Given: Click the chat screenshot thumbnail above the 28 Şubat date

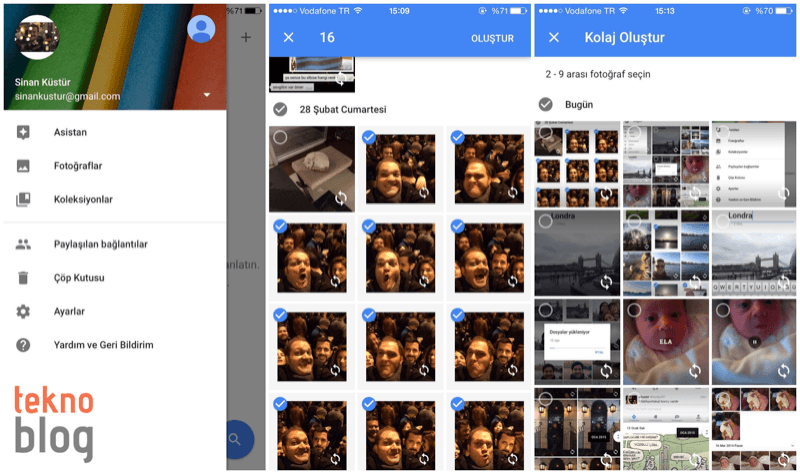Looking at the screenshot, I should 312,74.
